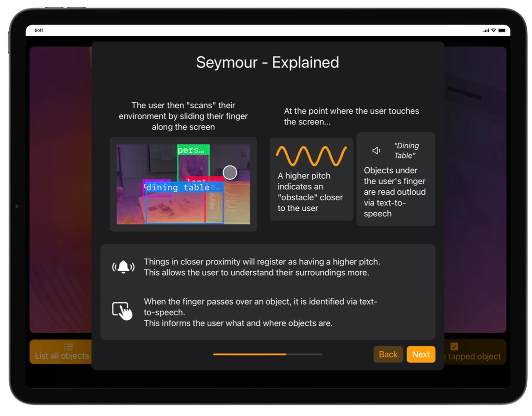
Task: Select the green person detection label
Action: point(193,150)
